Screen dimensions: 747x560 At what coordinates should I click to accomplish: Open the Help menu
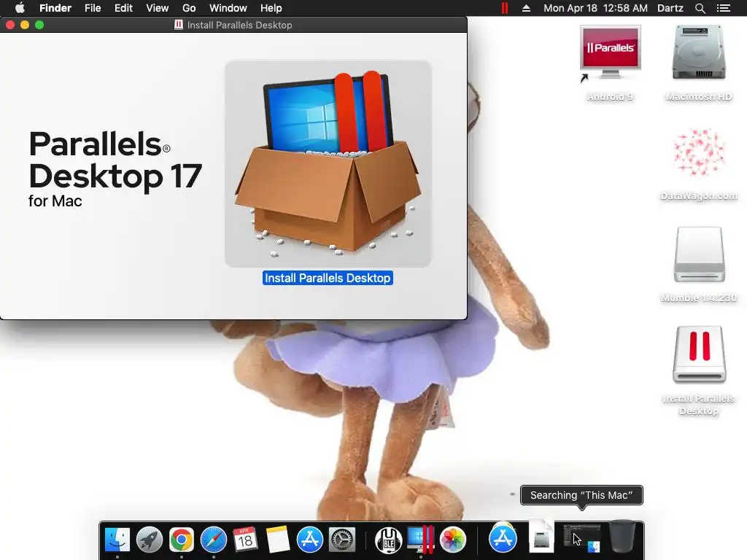[x=271, y=8]
